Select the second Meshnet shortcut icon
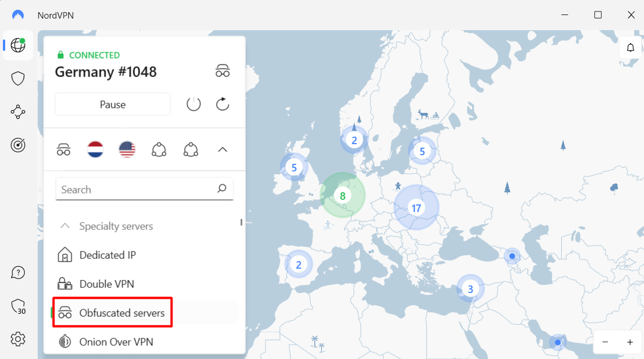The width and height of the screenshot is (644, 359). [190, 150]
